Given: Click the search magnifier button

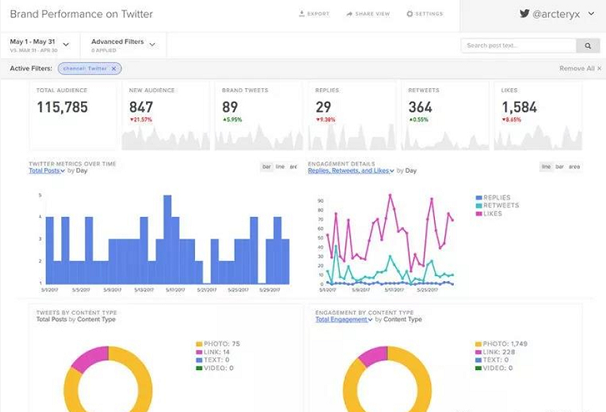Looking at the screenshot, I should (x=588, y=46).
